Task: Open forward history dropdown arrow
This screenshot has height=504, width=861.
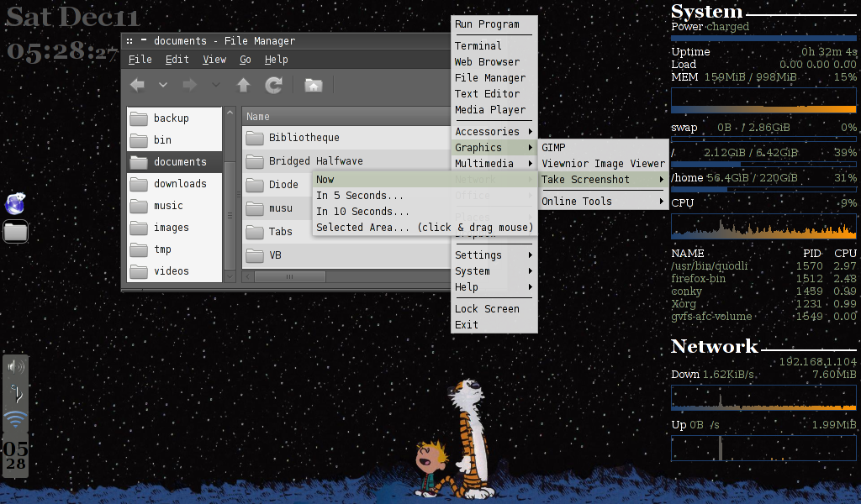Action: (x=216, y=85)
